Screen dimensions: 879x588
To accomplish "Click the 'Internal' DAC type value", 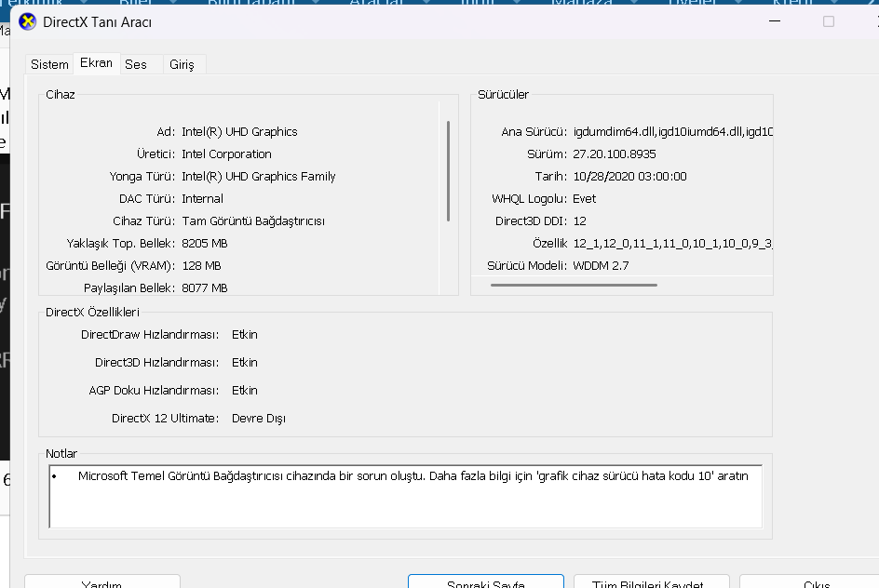I will [x=202, y=199].
